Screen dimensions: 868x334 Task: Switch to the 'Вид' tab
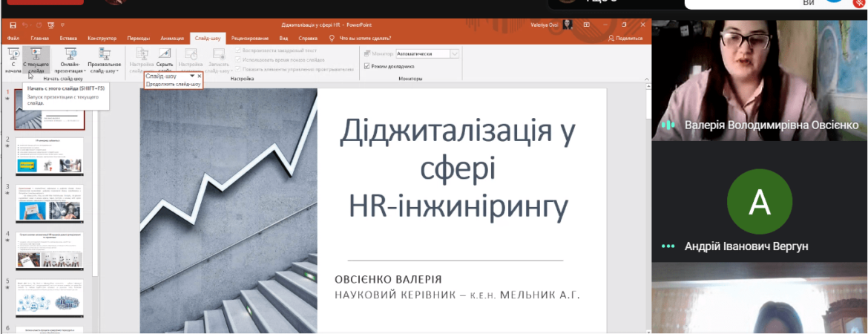point(283,38)
